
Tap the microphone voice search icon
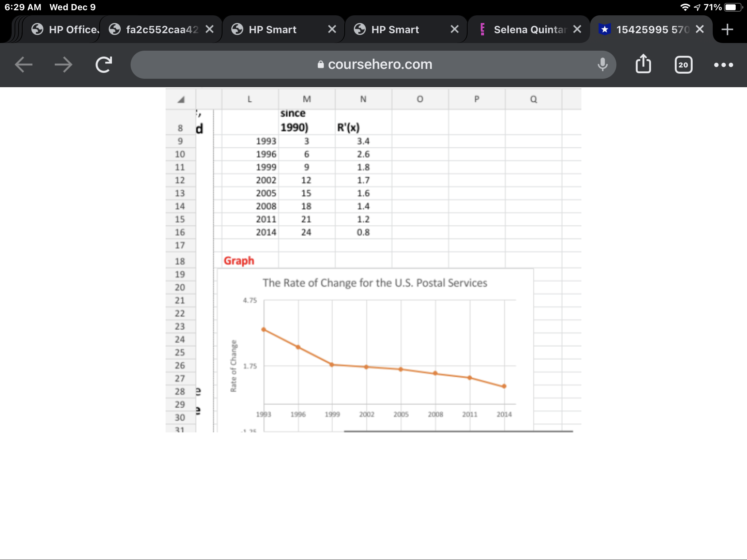[603, 65]
